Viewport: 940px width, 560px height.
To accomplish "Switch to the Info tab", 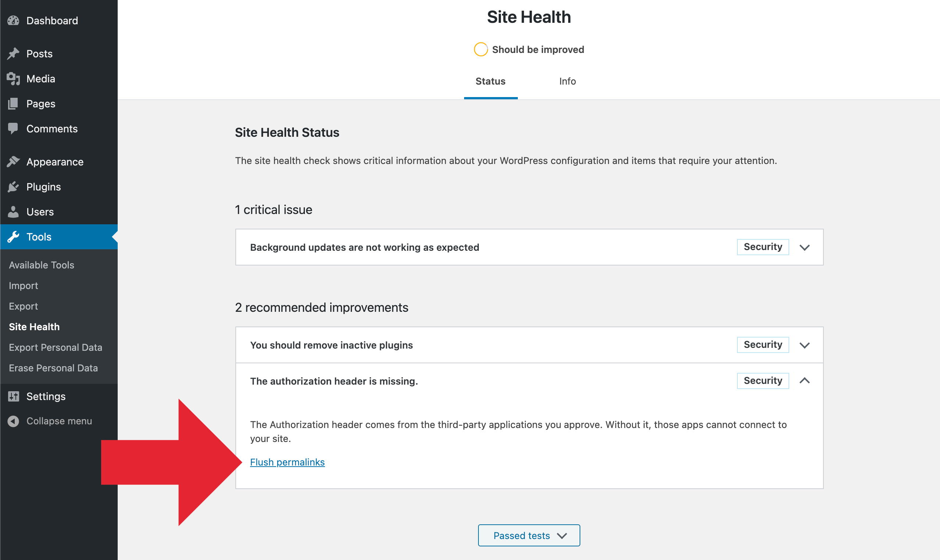I will (567, 81).
